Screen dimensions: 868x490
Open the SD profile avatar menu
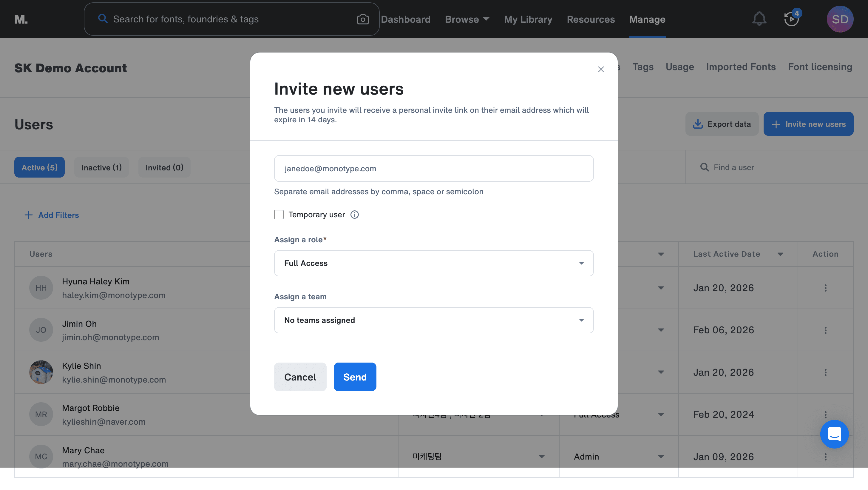click(840, 19)
